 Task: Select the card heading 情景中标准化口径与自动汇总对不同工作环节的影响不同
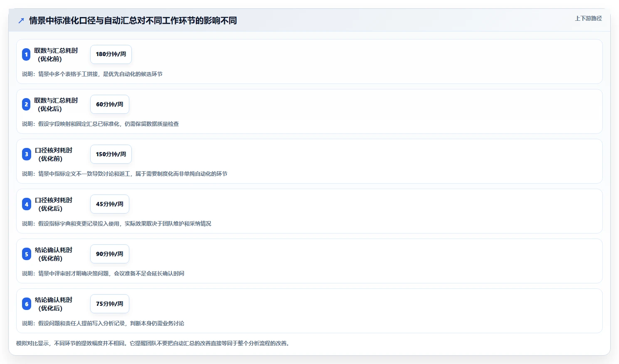click(133, 20)
